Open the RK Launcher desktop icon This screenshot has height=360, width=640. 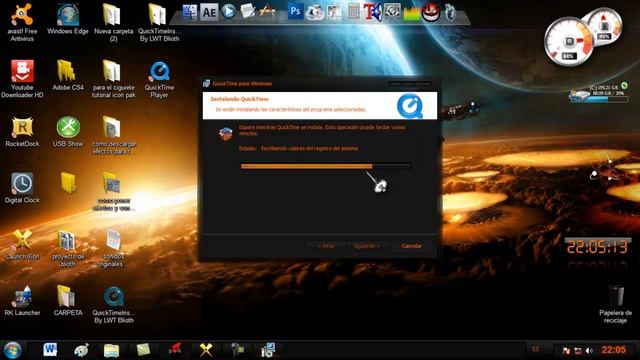pos(22,301)
